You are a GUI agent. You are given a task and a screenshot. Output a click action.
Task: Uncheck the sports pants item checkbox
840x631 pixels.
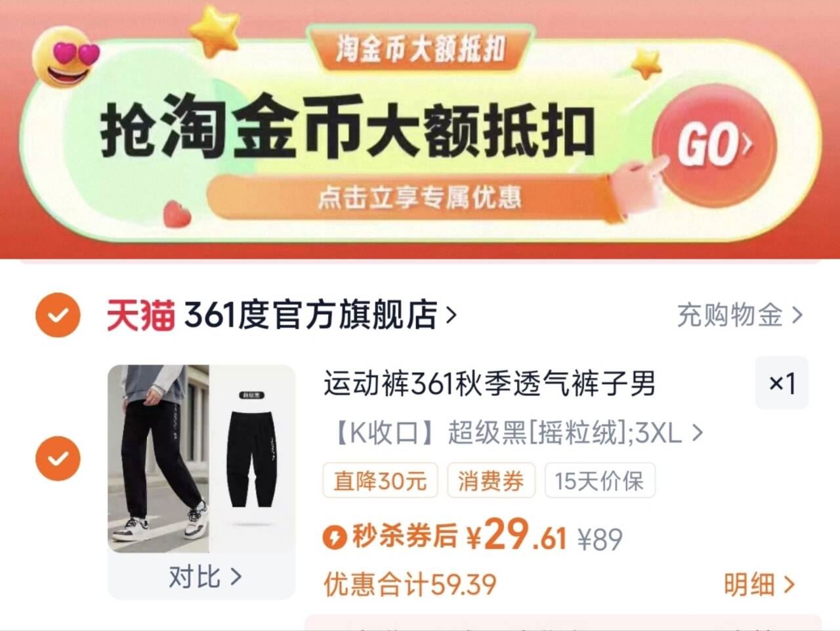58,458
